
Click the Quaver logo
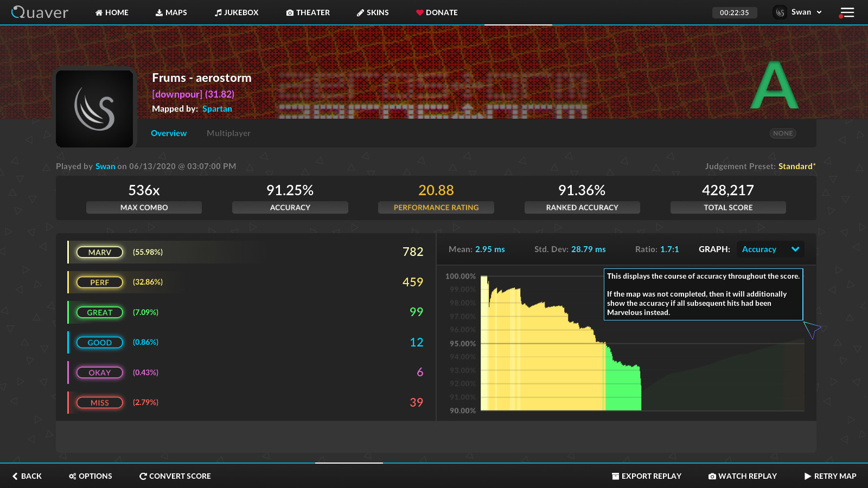40,12
